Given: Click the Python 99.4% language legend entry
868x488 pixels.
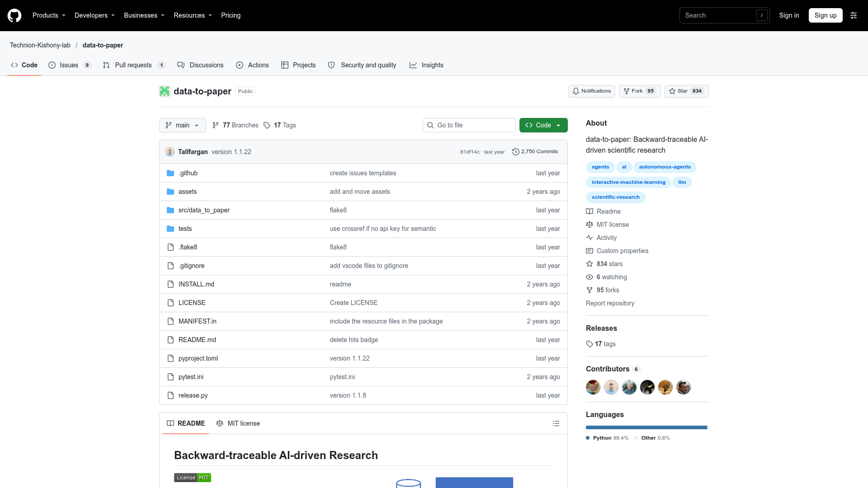Looking at the screenshot, I should pyautogui.click(x=607, y=438).
